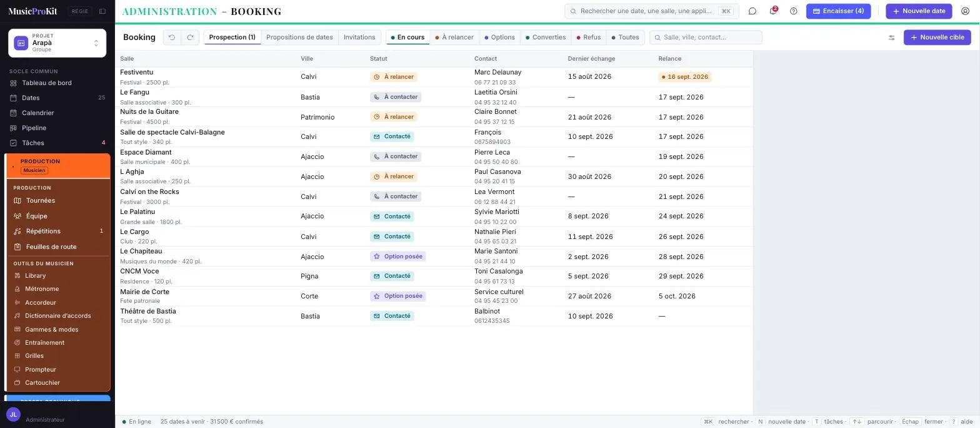This screenshot has width=980, height=428.
Task: Open Équipe in Production section
Action: tap(58, 217)
